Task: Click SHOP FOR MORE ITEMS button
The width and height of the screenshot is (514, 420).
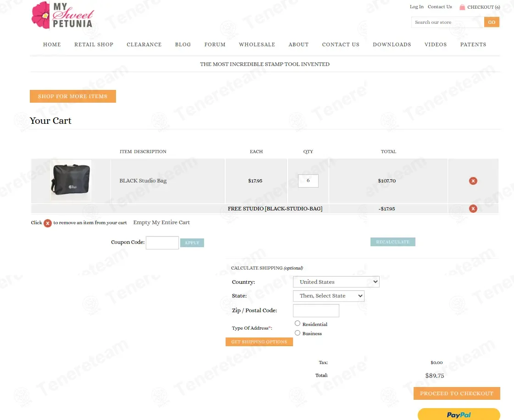Action: pyautogui.click(x=73, y=96)
